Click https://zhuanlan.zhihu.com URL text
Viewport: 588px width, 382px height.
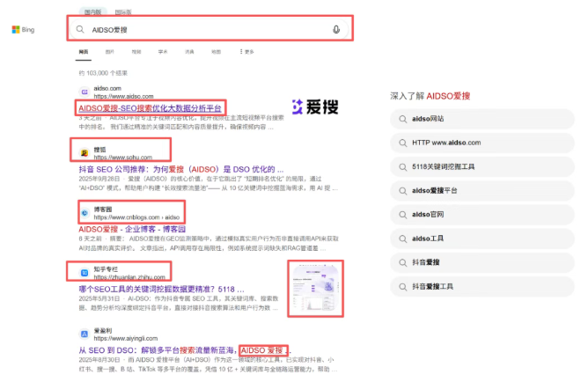(x=129, y=277)
